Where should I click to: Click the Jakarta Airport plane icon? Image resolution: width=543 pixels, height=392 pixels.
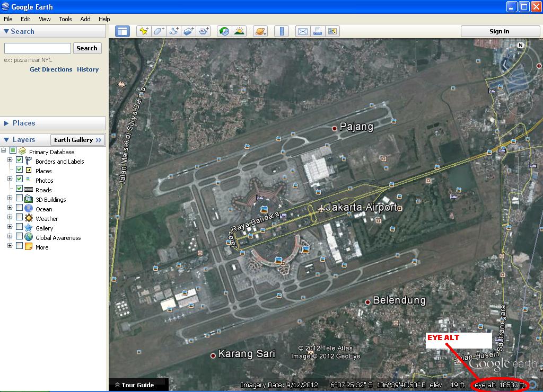(x=321, y=209)
